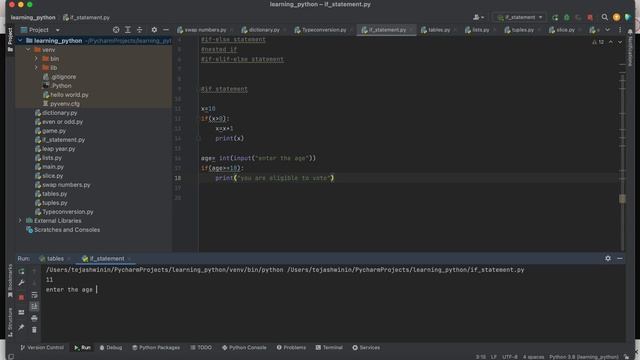This screenshot has width=640, height=360.
Task: Click the rerun icon in Run panel
Action: click(x=21, y=271)
